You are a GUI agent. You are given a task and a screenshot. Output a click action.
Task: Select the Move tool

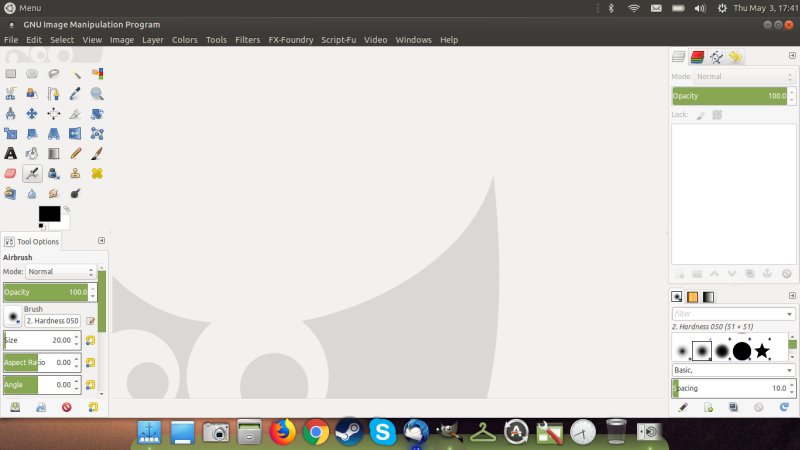(32, 114)
